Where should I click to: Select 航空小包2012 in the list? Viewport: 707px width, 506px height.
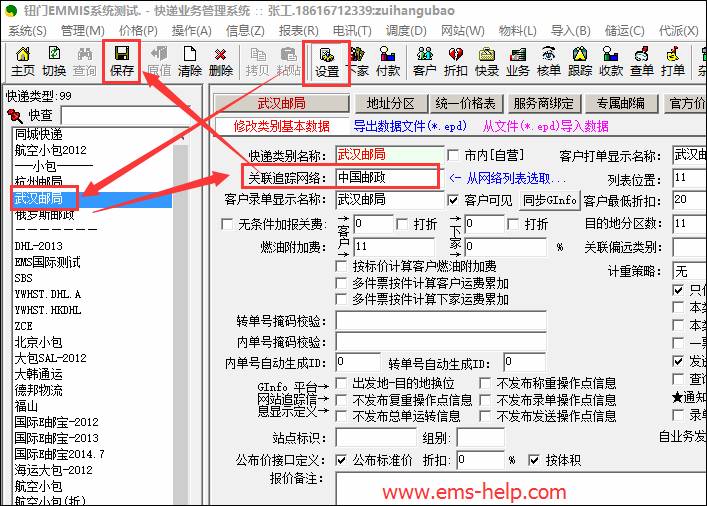point(50,150)
